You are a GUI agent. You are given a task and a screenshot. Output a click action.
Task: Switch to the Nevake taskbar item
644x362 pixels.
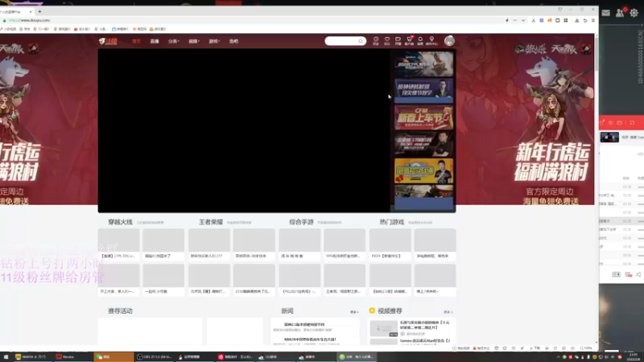click(73, 357)
